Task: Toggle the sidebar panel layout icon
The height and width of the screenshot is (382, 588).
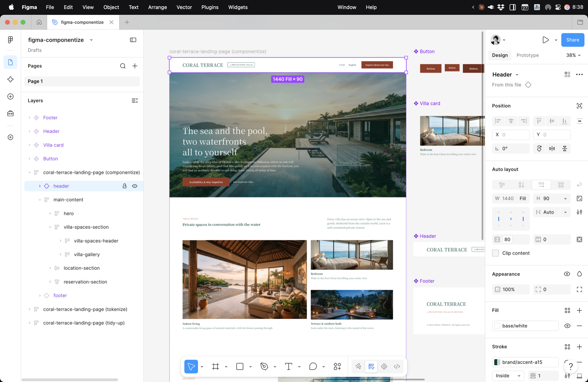Action: tap(133, 40)
